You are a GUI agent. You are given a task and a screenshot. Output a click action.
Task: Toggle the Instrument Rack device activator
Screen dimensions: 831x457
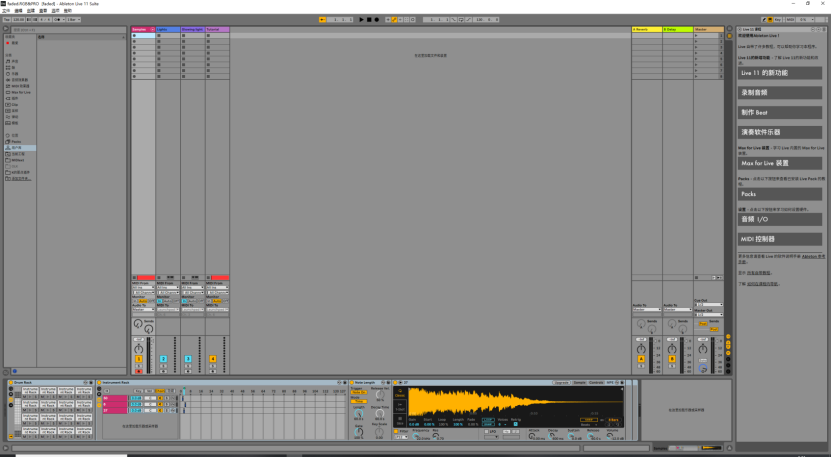99,382
